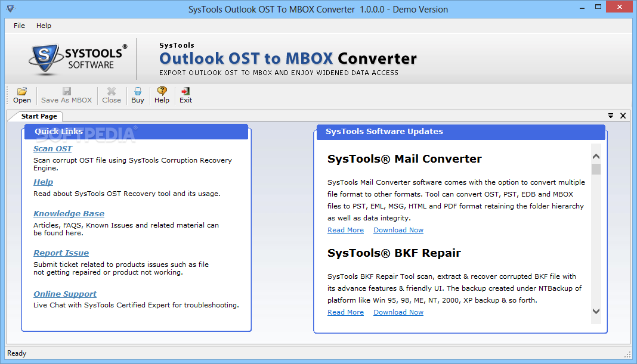Click the Buy basket icon

(x=138, y=95)
